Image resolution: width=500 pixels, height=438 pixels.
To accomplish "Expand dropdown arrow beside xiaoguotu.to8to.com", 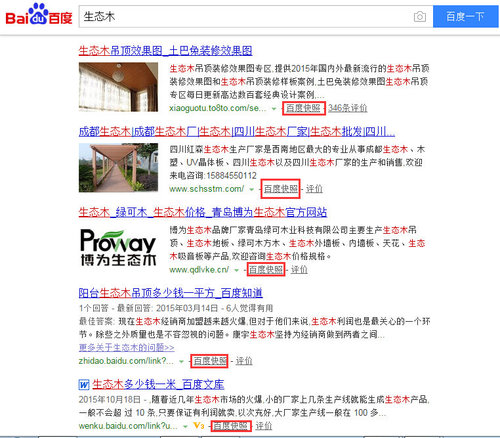I will tap(274, 109).
